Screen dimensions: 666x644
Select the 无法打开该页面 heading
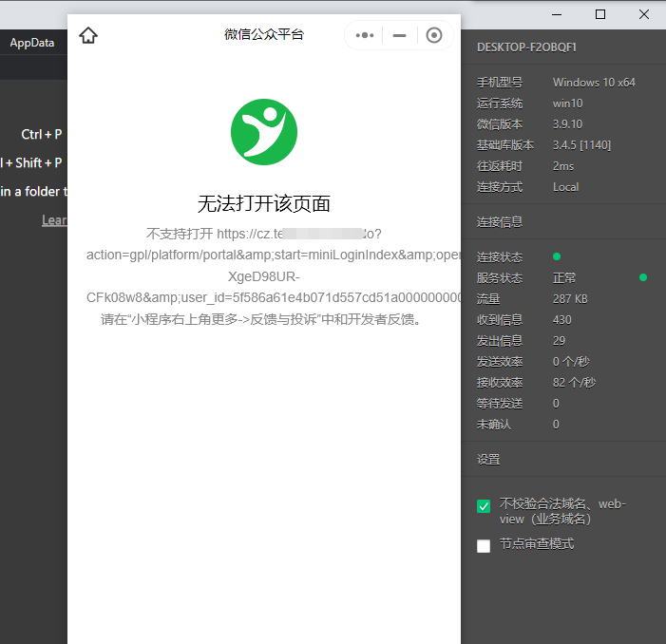pos(264,204)
